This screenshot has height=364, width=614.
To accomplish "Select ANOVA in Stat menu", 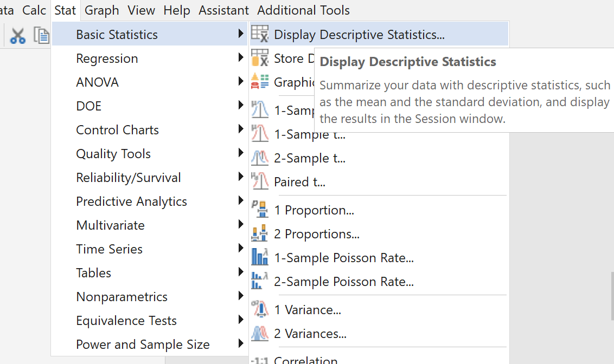I will click(150, 82).
